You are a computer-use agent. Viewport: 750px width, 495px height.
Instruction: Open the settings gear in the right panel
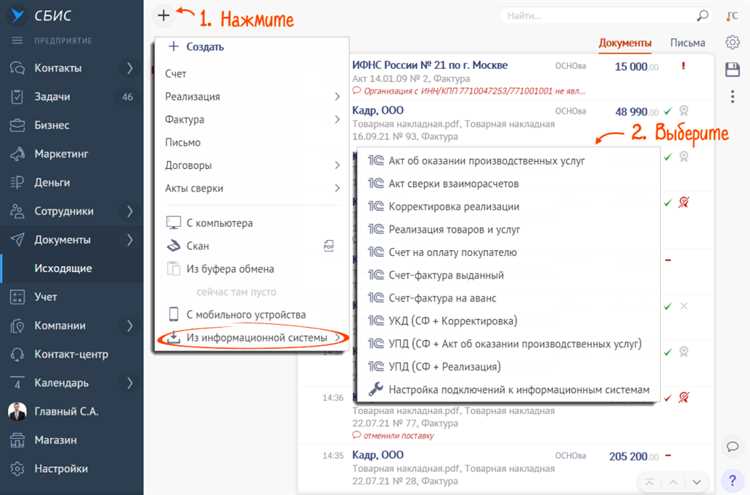point(732,43)
